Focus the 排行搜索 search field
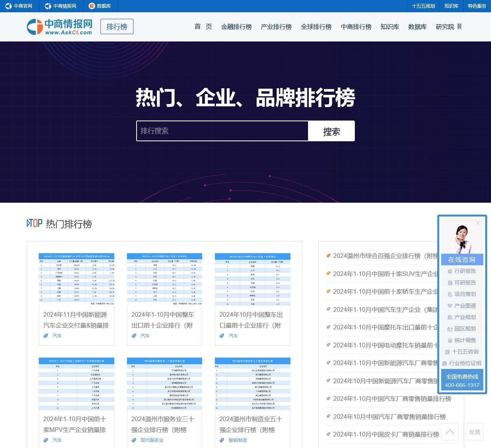Viewport: 491px width, 448px height. click(x=222, y=131)
